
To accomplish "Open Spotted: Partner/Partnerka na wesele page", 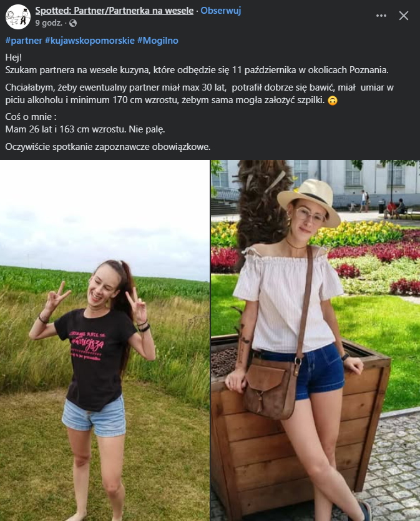I will (114, 11).
